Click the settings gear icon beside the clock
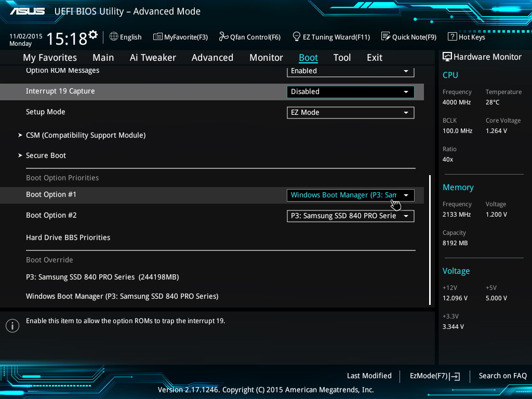Screen dimensions: 532x399 tap(93, 35)
